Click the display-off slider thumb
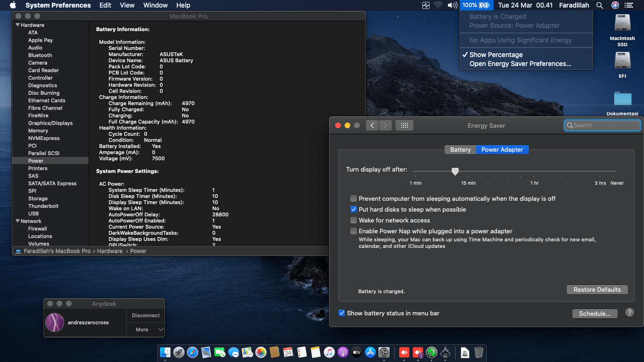Image resolution: width=644 pixels, height=362 pixels. click(455, 171)
